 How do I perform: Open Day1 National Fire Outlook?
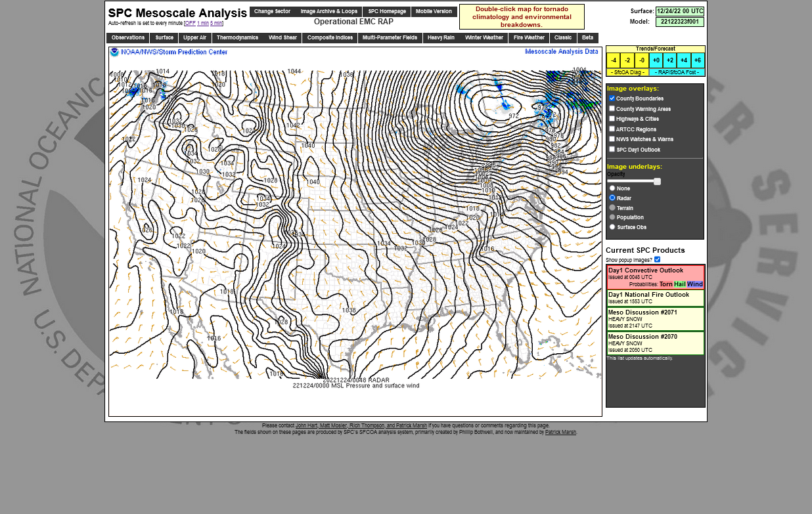pos(648,295)
